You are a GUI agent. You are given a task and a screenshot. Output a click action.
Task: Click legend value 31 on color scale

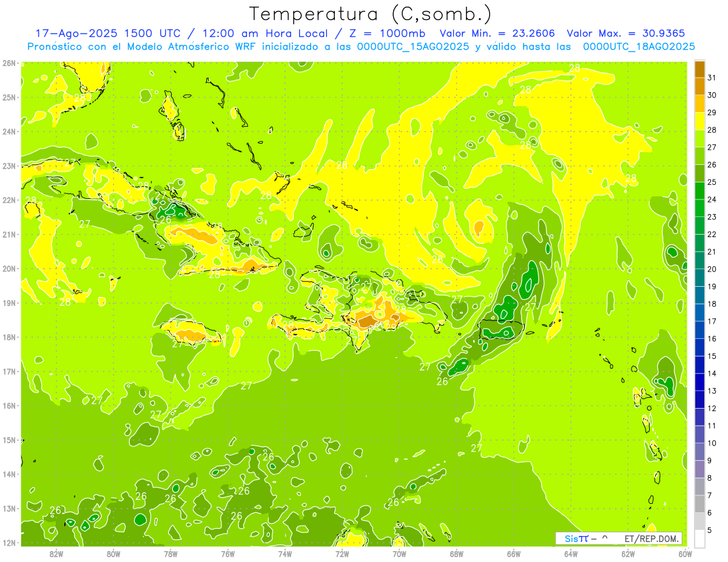click(712, 78)
